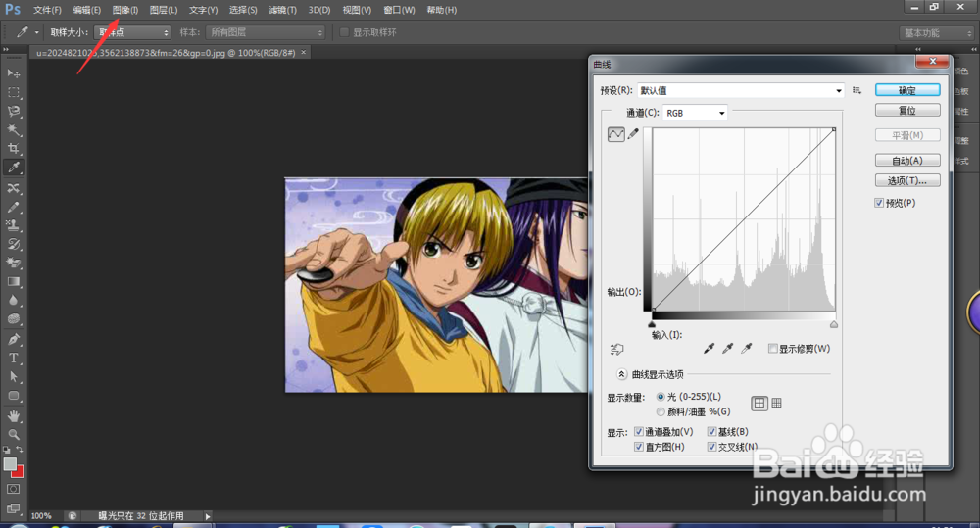Uncheck 基线(B) baseline option
Viewport: 980px width, 528px height.
pos(711,432)
